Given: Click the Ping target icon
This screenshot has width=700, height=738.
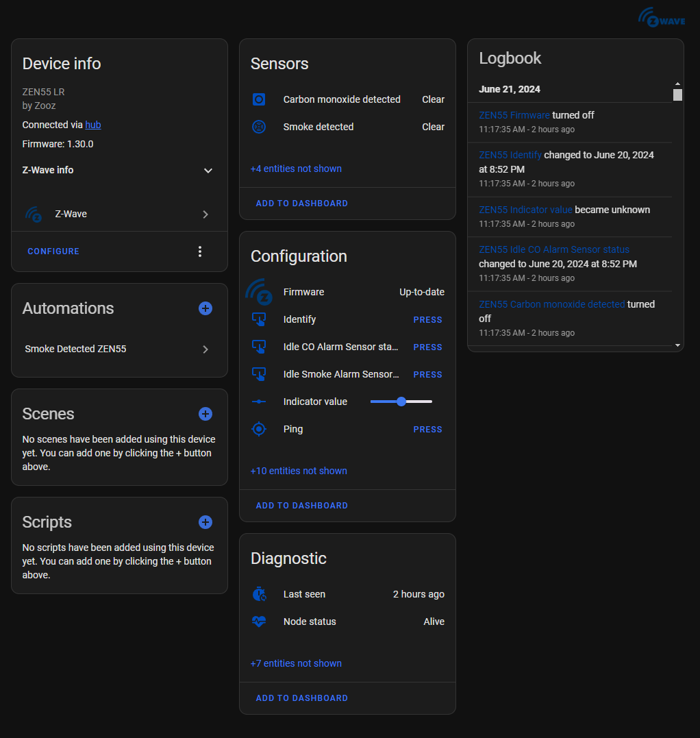Looking at the screenshot, I should pos(259,429).
